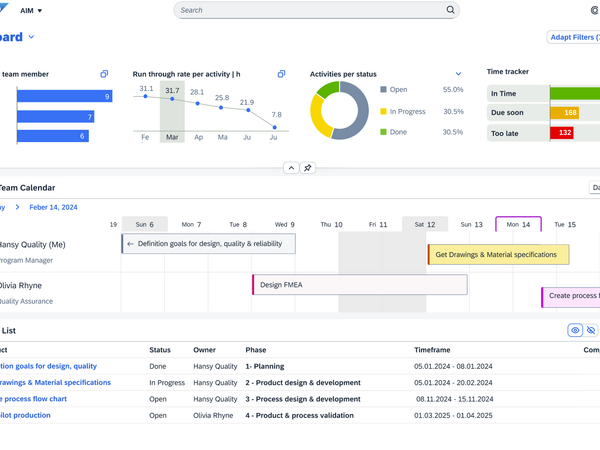Screen dimensions: 600x450
Task: Open the Design FMEA appointment
Action: 360,285
